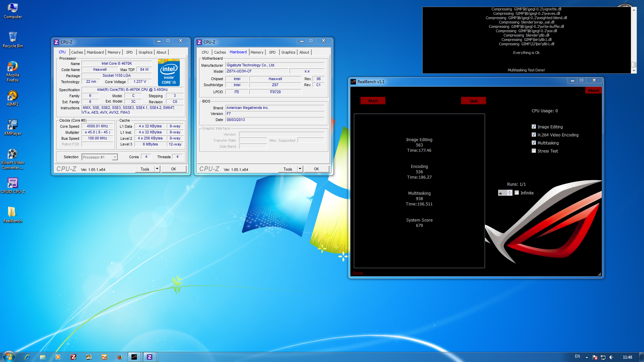Screen dimensions: 644x362
Task: Switch to Memory tab in left CPU-Z
Action: pyautogui.click(x=114, y=52)
